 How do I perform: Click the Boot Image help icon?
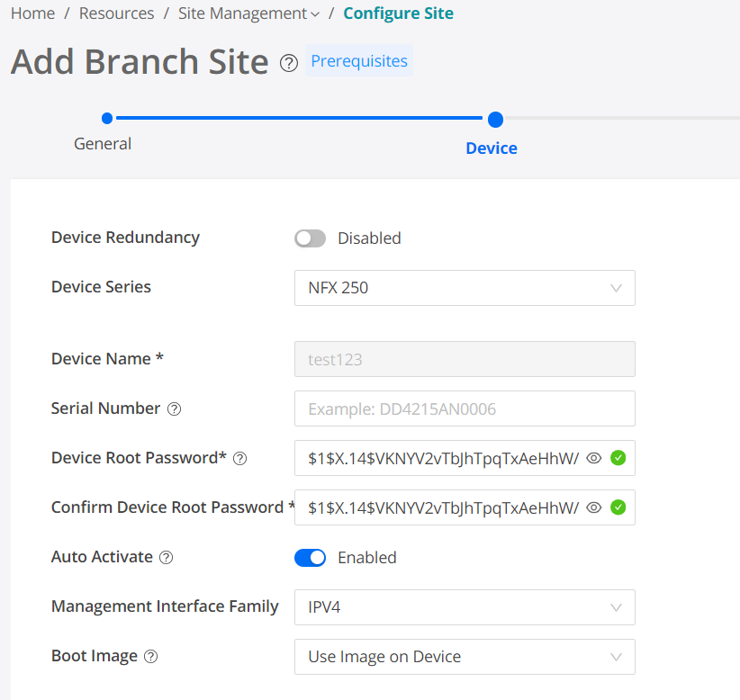click(150, 657)
